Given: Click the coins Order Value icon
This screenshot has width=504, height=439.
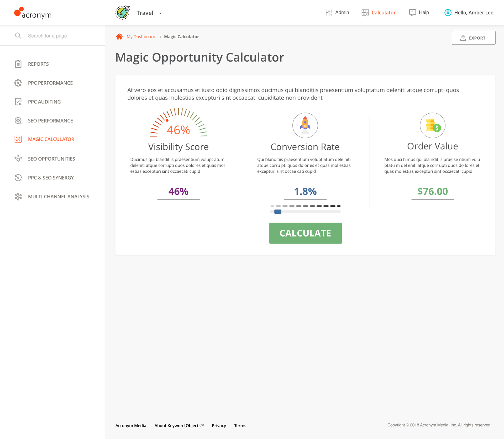Looking at the screenshot, I should pos(432,125).
